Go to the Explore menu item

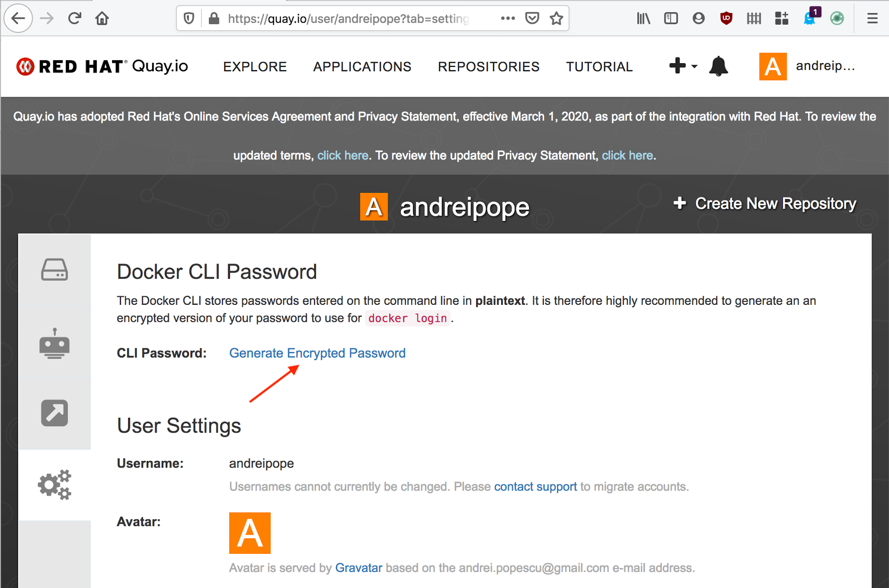[255, 67]
